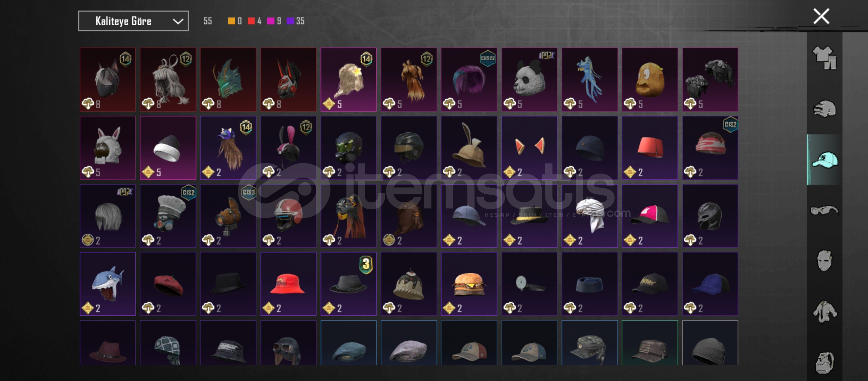Filter by the pink quality swatch
The width and height of the screenshot is (868, 381).
pyautogui.click(x=271, y=21)
